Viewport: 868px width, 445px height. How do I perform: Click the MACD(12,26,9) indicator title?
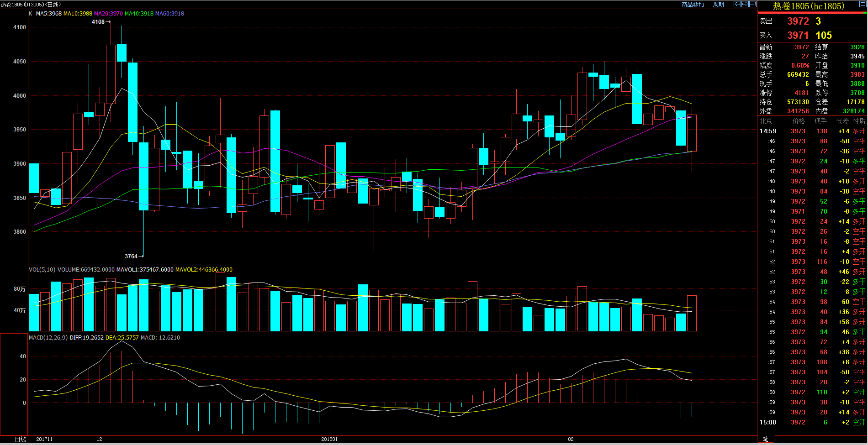coord(48,338)
